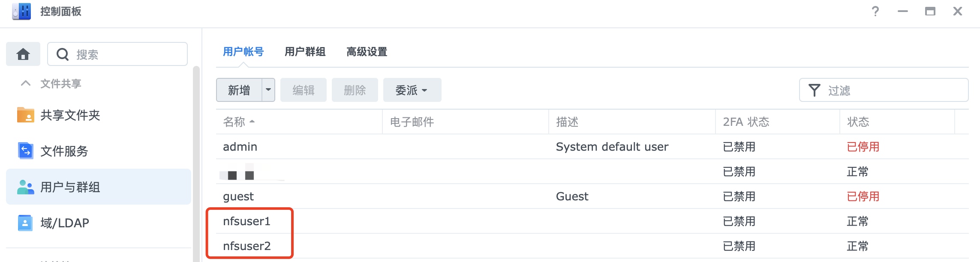
Task: Collapse the 文件共享 section chevron
Action: (26, 83)
